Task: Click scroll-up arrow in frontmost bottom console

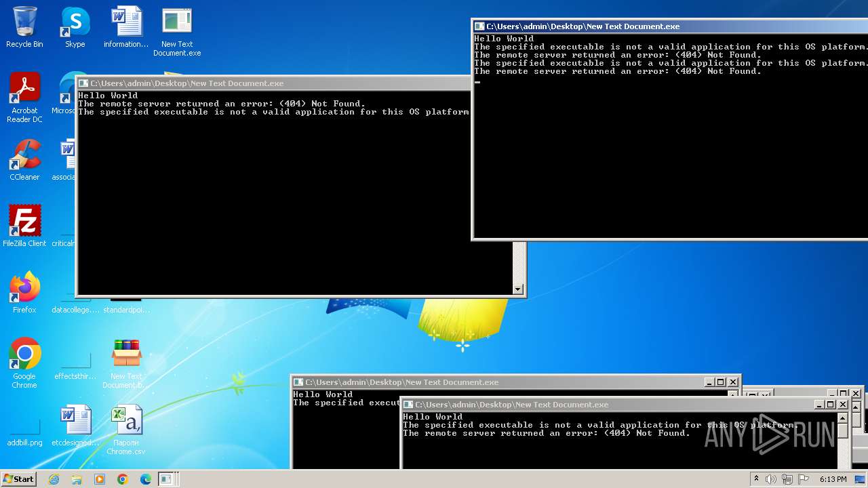Action: click(x=842, y=418)
